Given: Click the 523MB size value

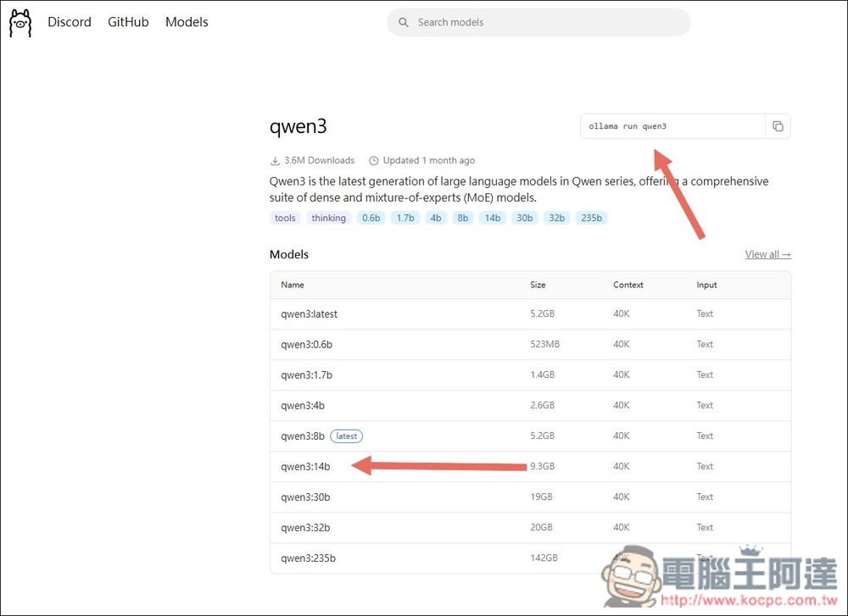Looking at the screenshot, I should [545, 344].
